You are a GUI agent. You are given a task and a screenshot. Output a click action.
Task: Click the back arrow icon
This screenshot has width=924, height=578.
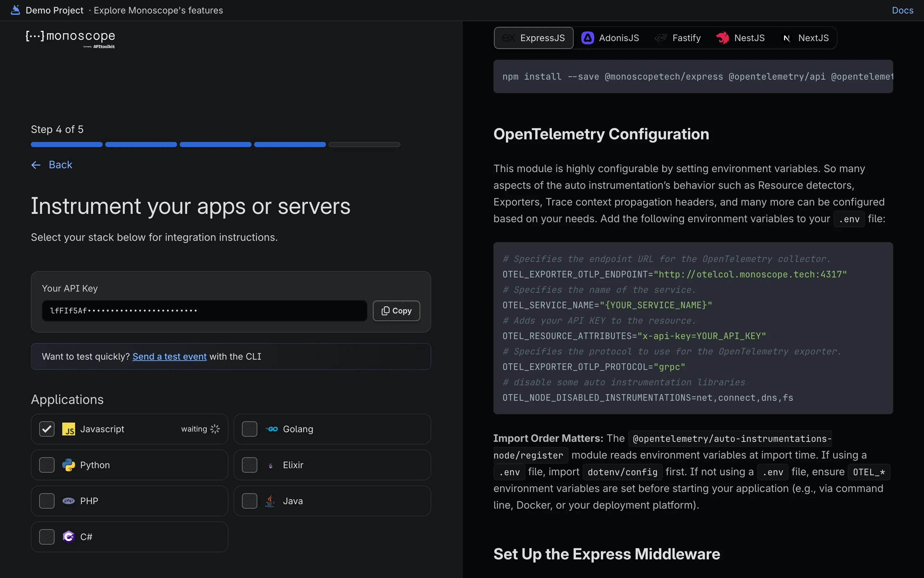tap(36, 165)
